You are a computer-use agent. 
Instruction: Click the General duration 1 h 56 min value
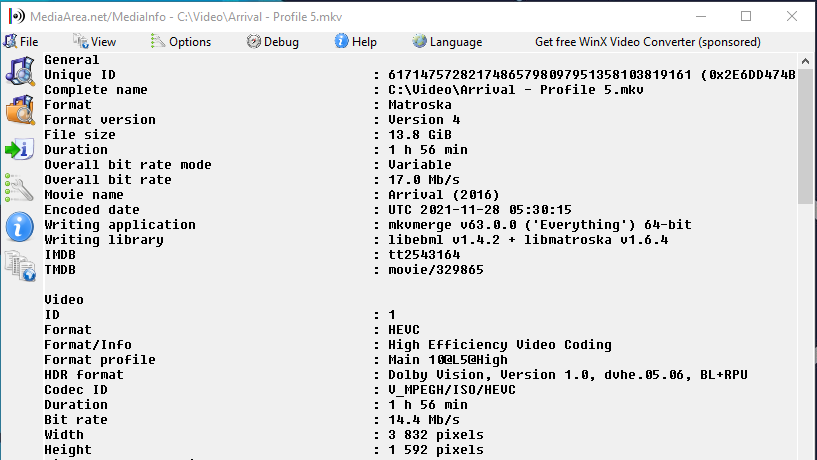(x=428, y=150)
